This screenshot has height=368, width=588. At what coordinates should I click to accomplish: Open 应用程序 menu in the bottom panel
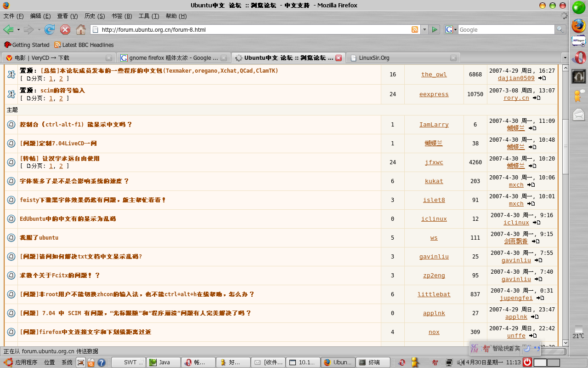click(21, 362)
